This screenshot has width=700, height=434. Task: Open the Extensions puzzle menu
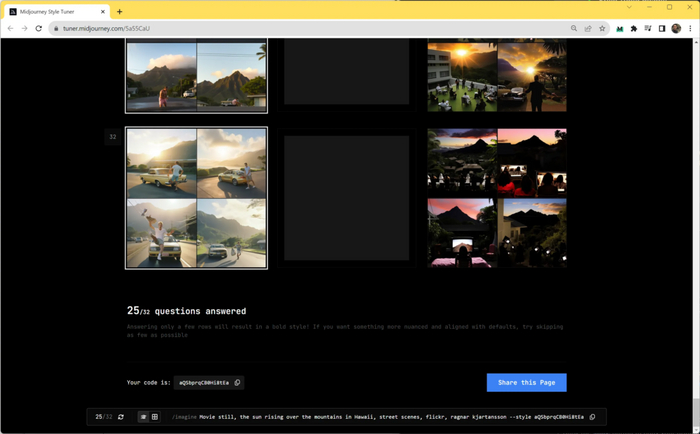click(x=633, y=29)
